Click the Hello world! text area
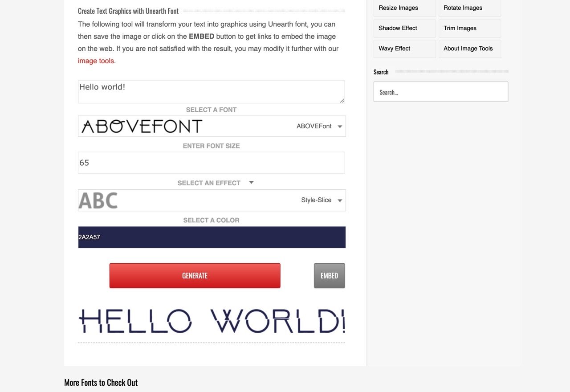The width and height of the screenshot is (570, 392). (211, 92)
